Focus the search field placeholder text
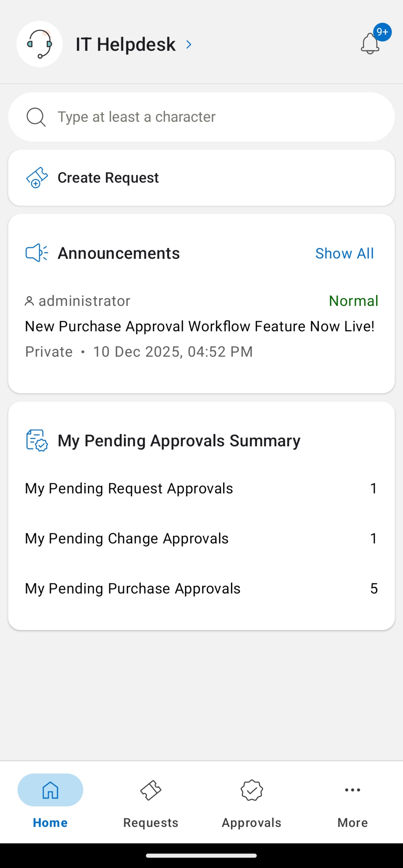This screenshot has width=403, height=868. pos(136,117)
